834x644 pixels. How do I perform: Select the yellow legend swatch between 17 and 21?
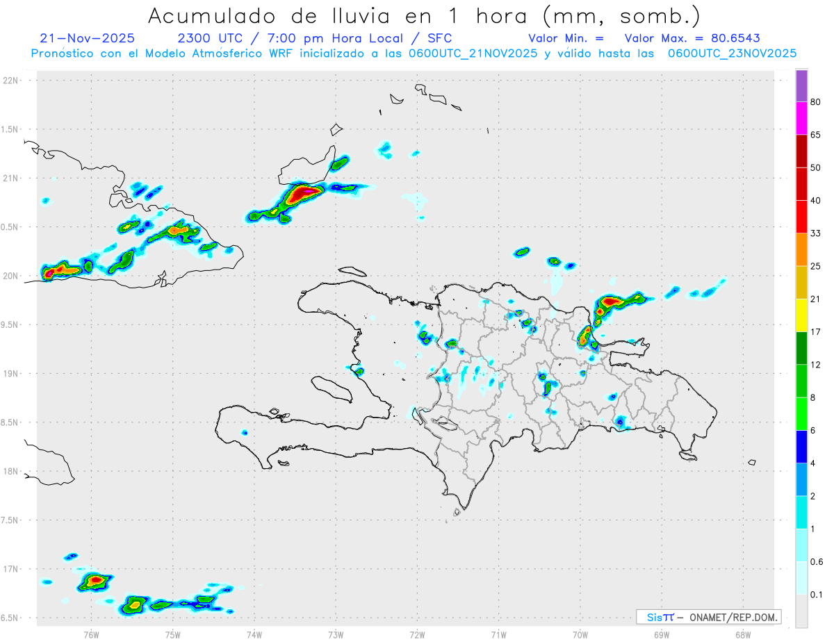click(x=801, y=316)
